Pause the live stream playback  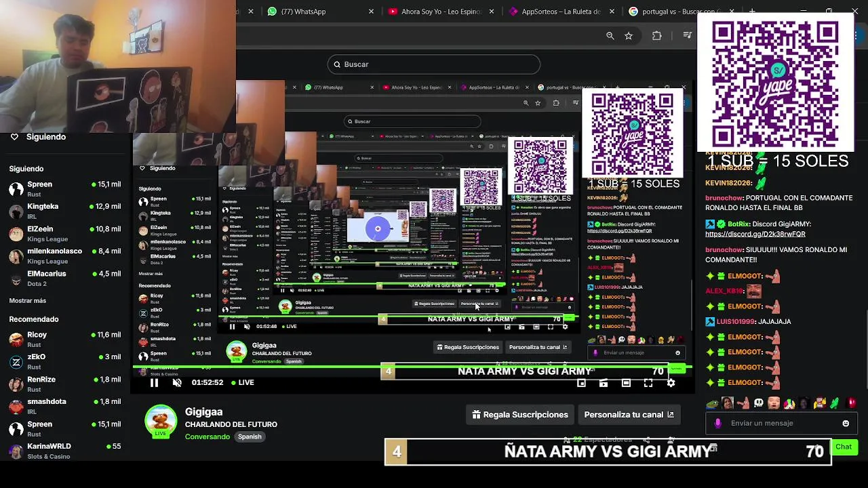[154, 382]
